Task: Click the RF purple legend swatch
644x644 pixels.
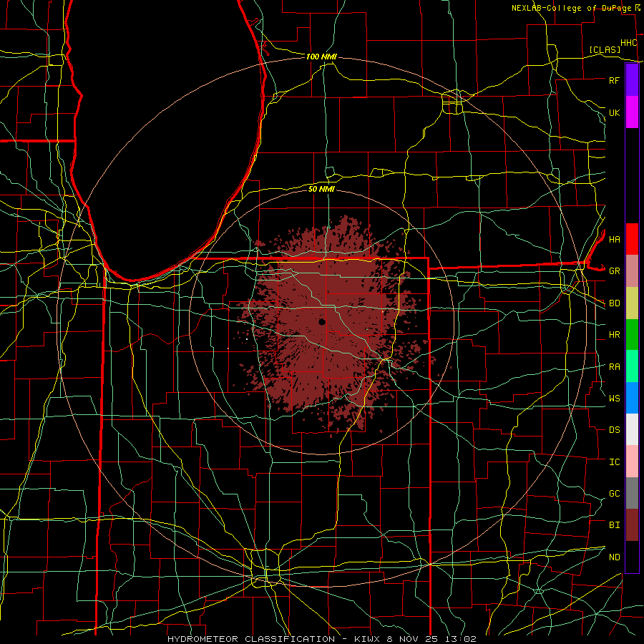Action: point(632,80)
